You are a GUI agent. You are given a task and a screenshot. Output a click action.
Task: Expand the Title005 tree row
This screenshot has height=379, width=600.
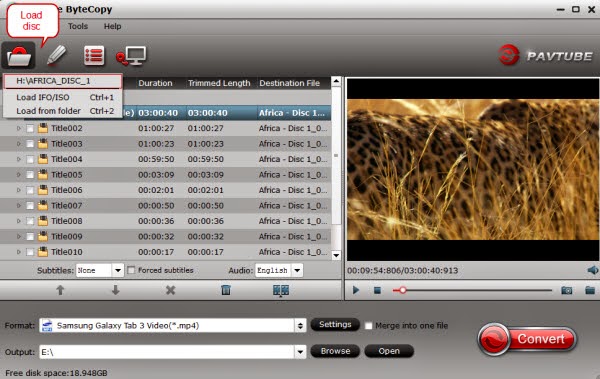click(x=18, y=175)
